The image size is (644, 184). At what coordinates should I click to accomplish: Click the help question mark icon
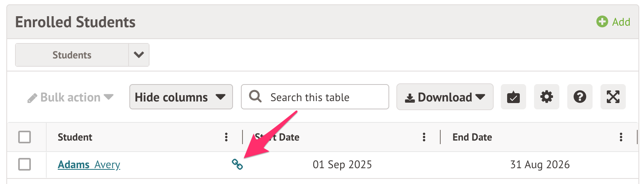tap(580, 97)
